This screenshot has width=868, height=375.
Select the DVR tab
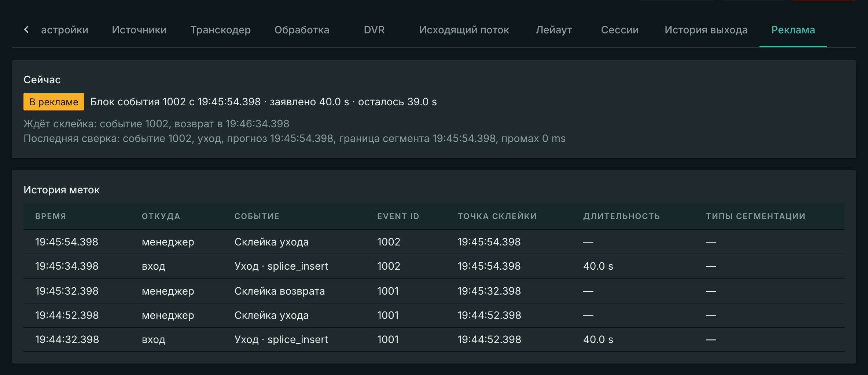(374, 30)
